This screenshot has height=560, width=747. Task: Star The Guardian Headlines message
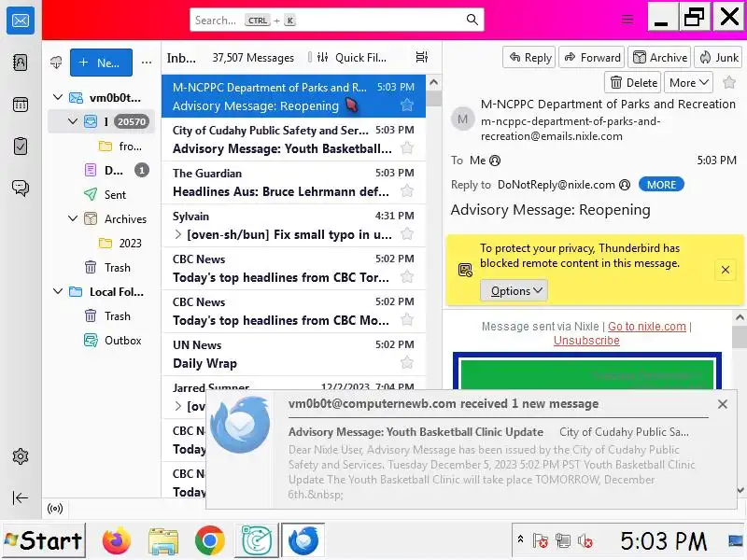(x=407, y=191)
